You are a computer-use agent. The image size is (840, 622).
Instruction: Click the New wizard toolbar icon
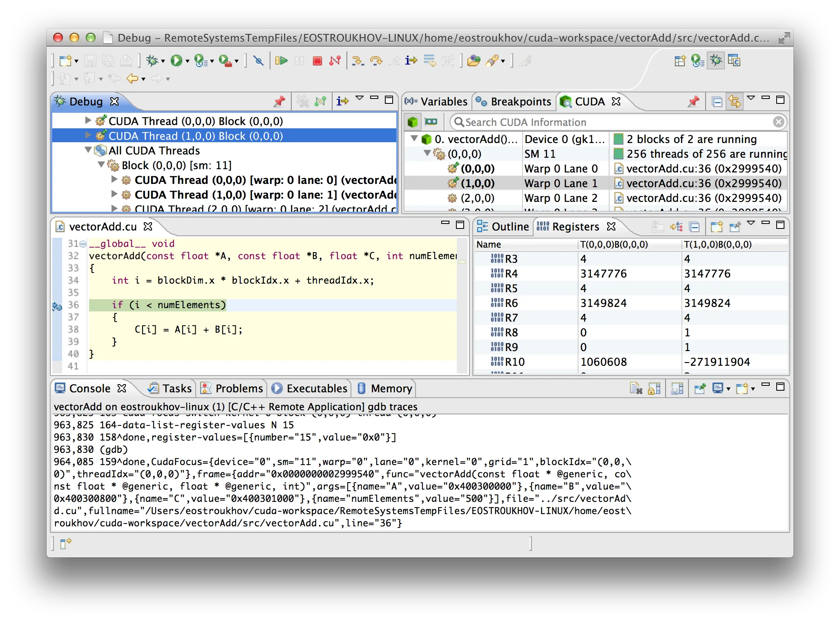65,61
